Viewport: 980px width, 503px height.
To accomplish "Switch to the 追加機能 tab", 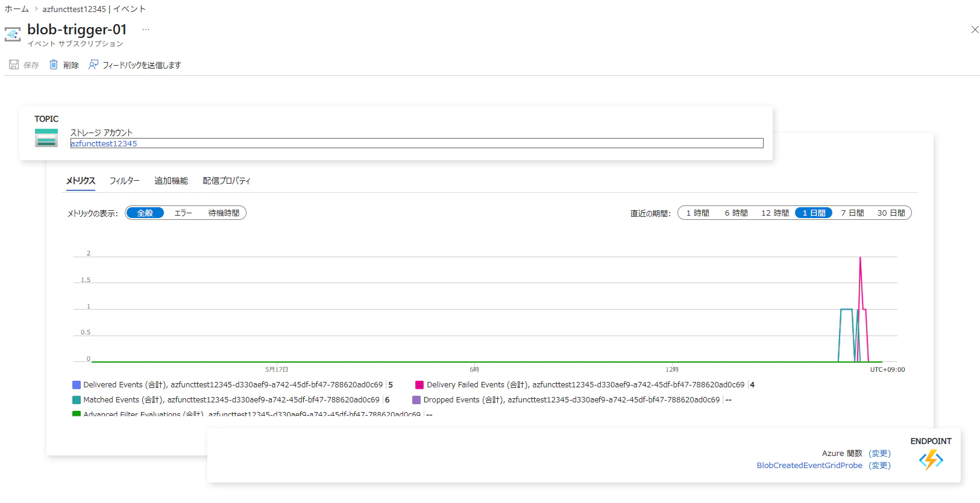I will [x=171, y=181].
